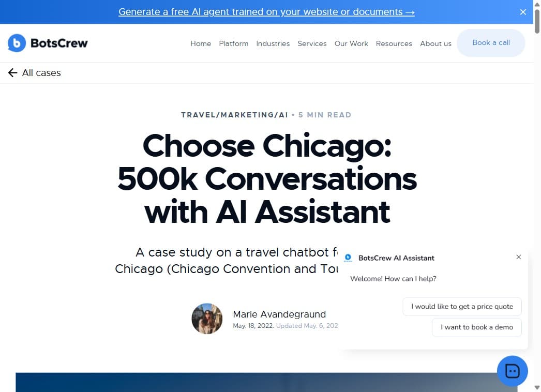Click the '5 MIN READ' label
541x392 pixels.
coord(325,115)
